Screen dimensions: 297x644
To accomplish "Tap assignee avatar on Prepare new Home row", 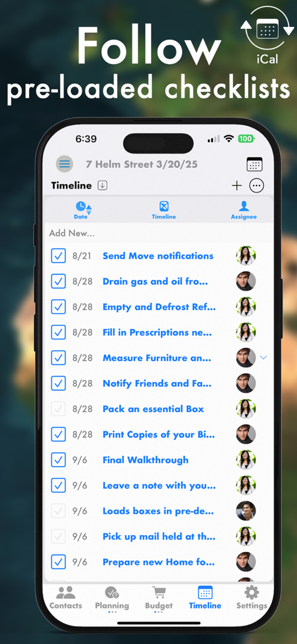I will 246,562.
